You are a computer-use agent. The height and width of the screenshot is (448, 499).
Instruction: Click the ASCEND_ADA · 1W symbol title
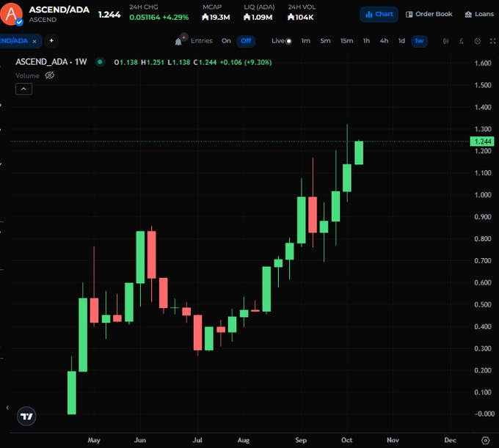click(51, 62)
